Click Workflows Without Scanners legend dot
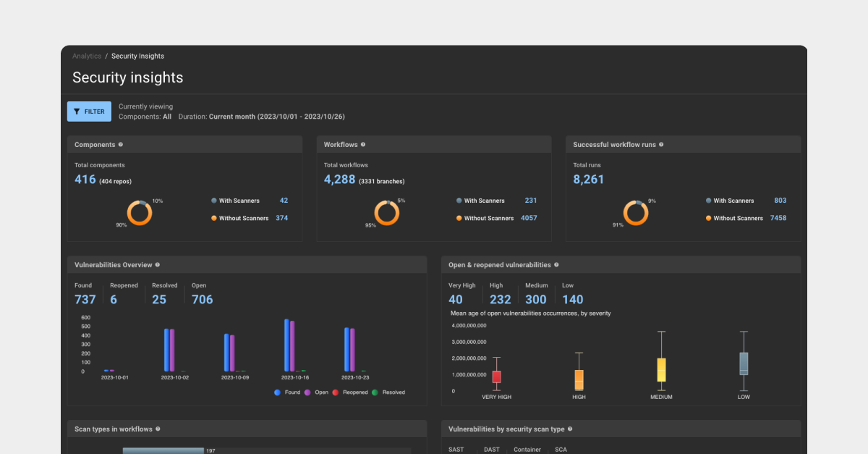Image resolution: width=868 pixels, height=454 pixels. 459,218
